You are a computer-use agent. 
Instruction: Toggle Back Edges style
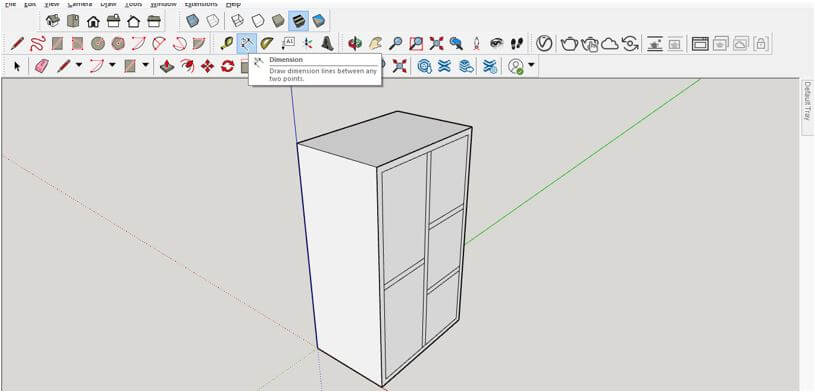pos(213,21)
